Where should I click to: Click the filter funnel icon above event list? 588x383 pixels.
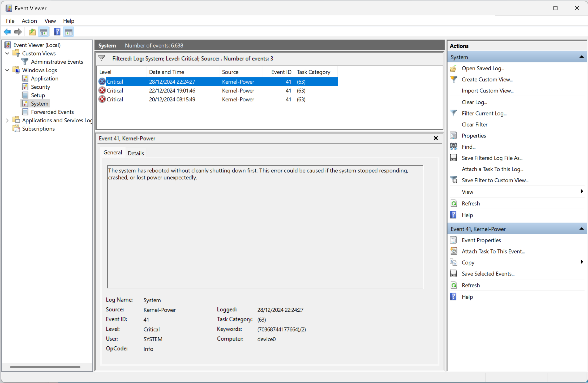click(x=102, y=58)
